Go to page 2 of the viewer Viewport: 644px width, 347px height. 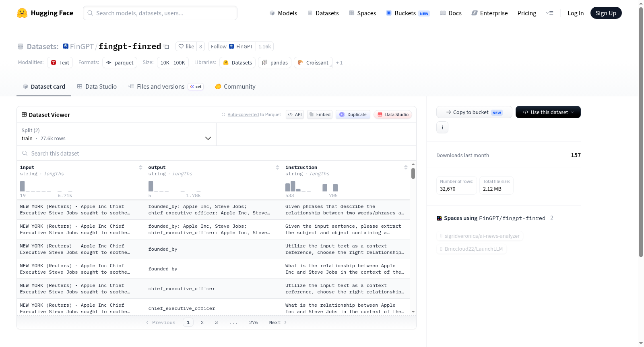tap(202, 322)
